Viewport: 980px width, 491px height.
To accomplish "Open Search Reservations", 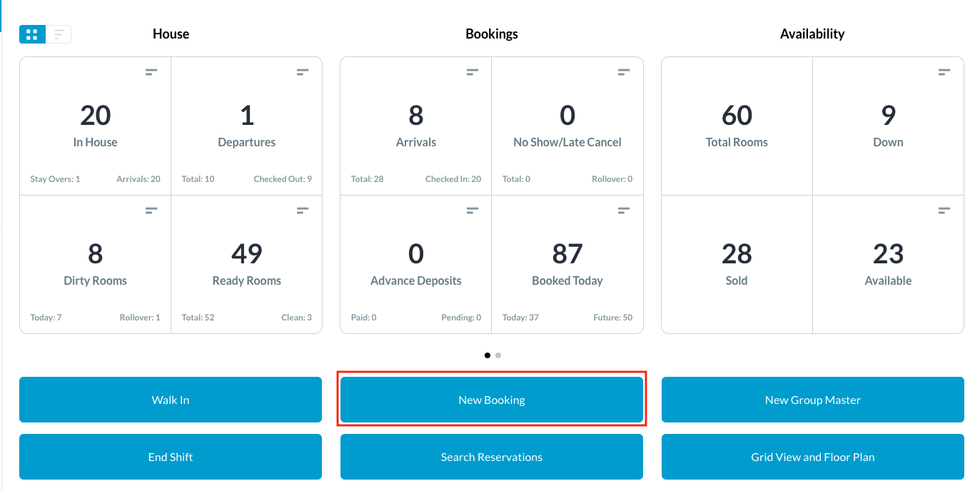I will pos(492,457).
